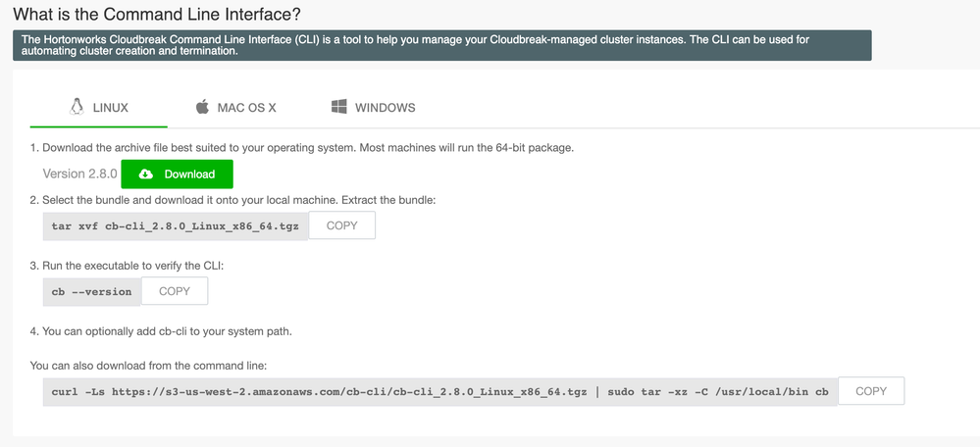Click the Windows logo icon
Image resolution: width=980 pixels, height=447 pixels.
coord(340,107)
